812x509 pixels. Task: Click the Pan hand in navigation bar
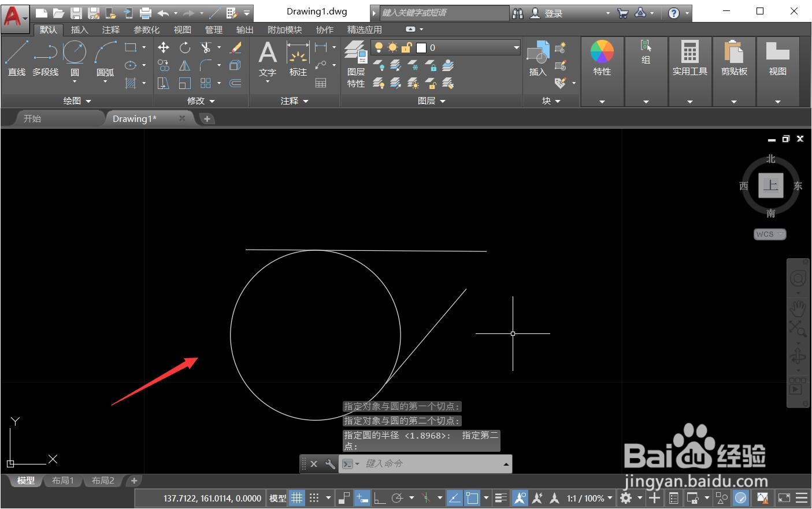(x=798, y=308)
